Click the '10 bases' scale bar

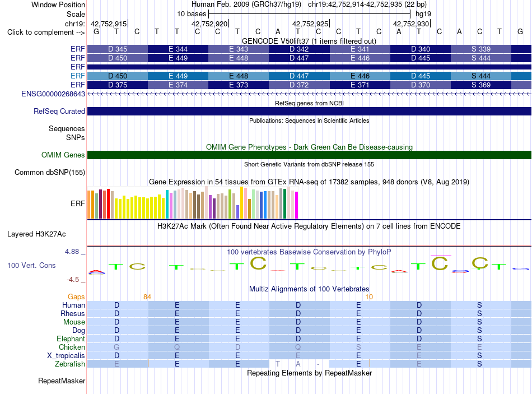coord(310,14)
